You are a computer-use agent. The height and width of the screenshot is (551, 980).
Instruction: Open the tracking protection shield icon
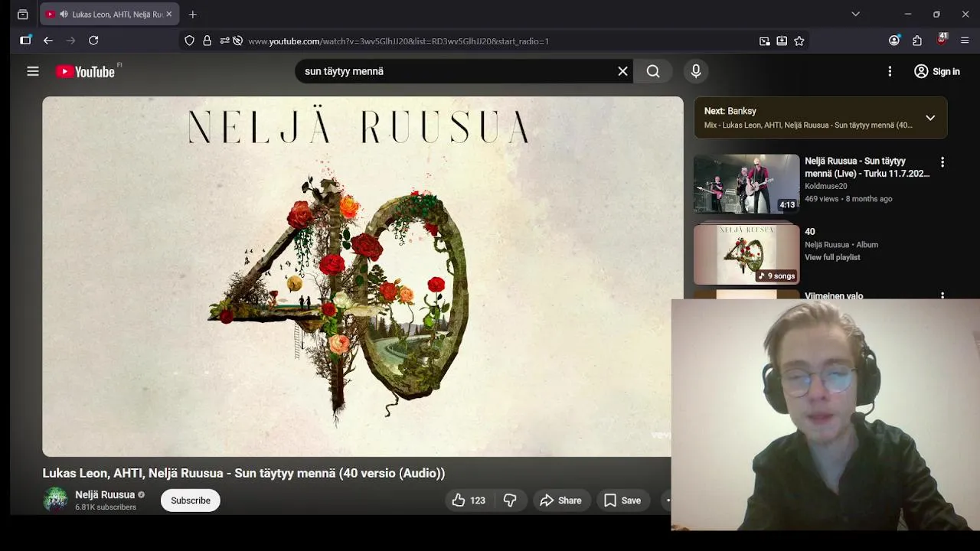[x=190, y=41]
